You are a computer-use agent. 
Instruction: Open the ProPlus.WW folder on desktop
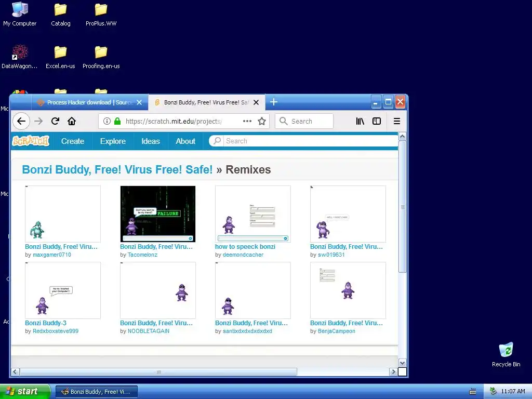coord(101,14)
